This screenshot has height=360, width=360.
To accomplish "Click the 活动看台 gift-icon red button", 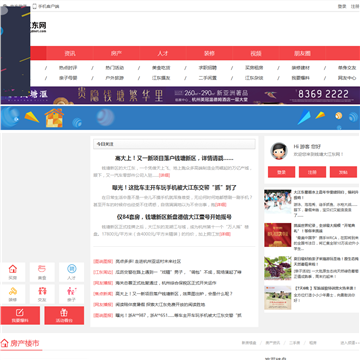I will pos(64,315).
